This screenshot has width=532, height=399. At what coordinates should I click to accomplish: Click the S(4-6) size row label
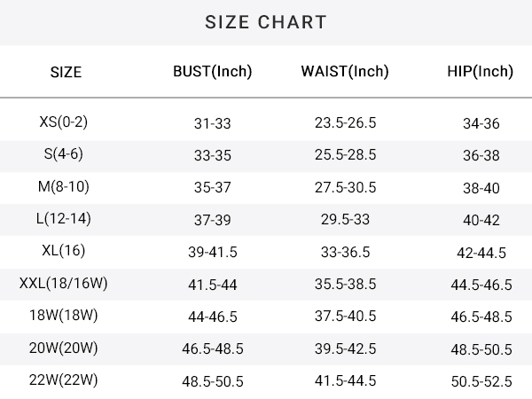(64, 154)
